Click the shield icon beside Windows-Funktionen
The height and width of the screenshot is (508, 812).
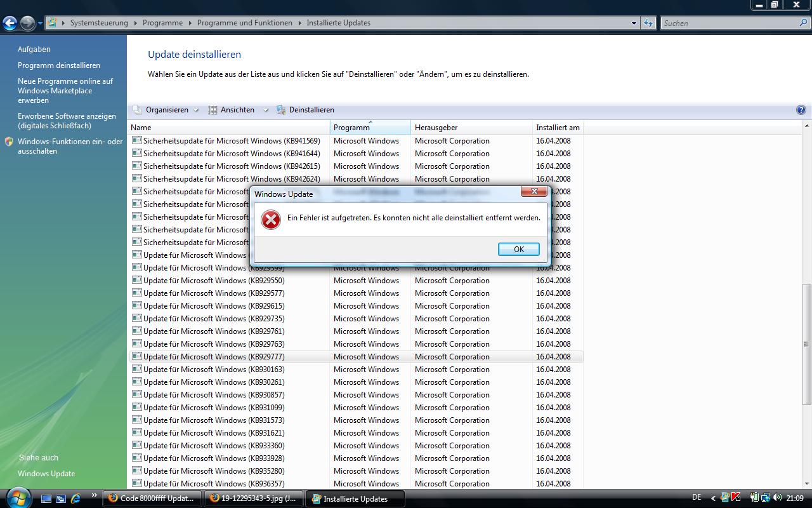[9, 142]
